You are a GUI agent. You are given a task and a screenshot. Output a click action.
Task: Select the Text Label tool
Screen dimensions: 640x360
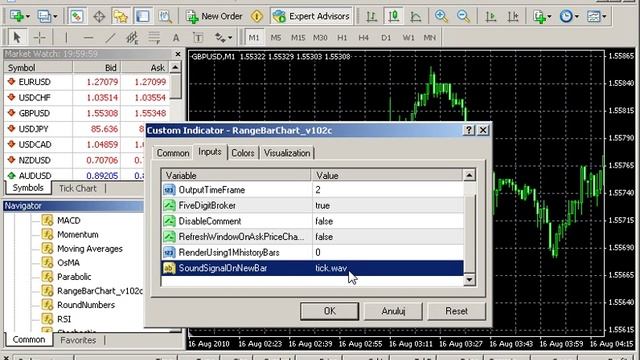(x=198, y=38)
